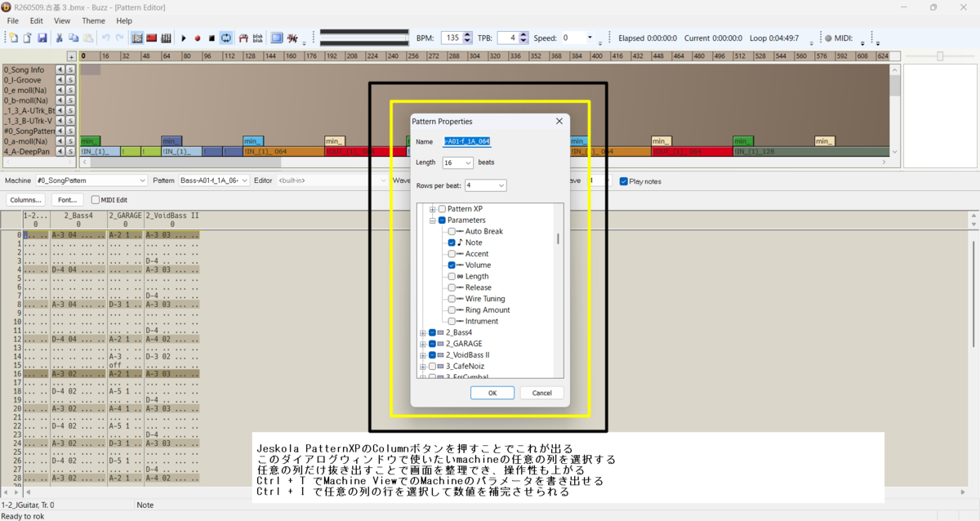Mute the 0_I-Groove track speaker icon
980x521 pixels.
pos(60,80)
